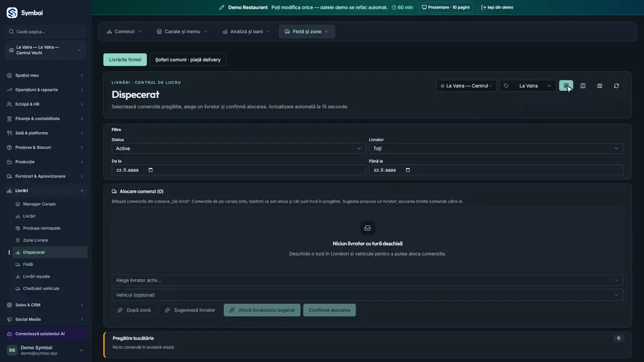Open the Vehicul (opțional) dropdown

tap(367, 295)
